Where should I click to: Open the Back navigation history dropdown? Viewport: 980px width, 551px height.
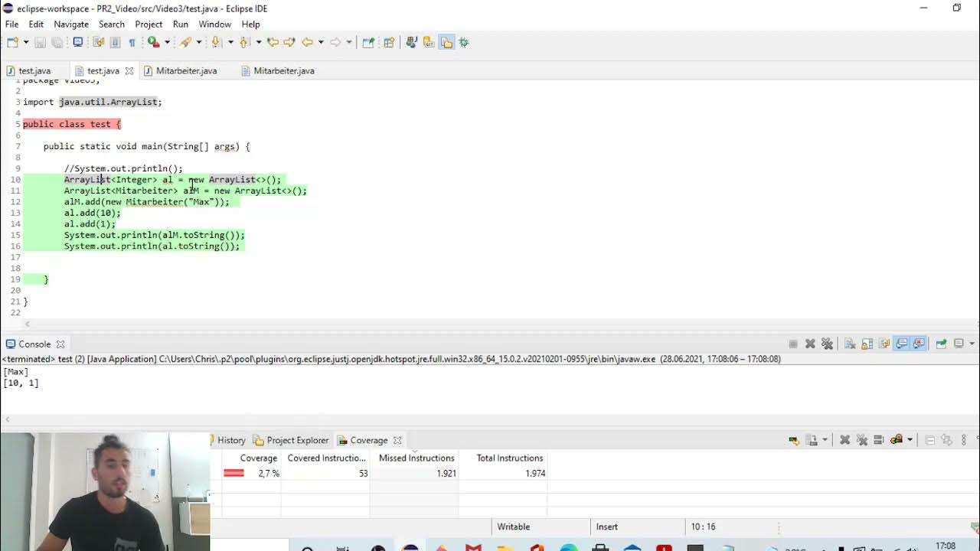(x=321, y=43)
